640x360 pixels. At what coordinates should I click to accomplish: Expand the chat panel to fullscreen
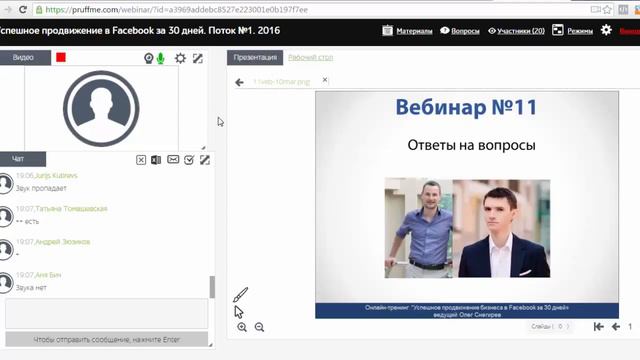pyautogui.click(x=205, y=160)
